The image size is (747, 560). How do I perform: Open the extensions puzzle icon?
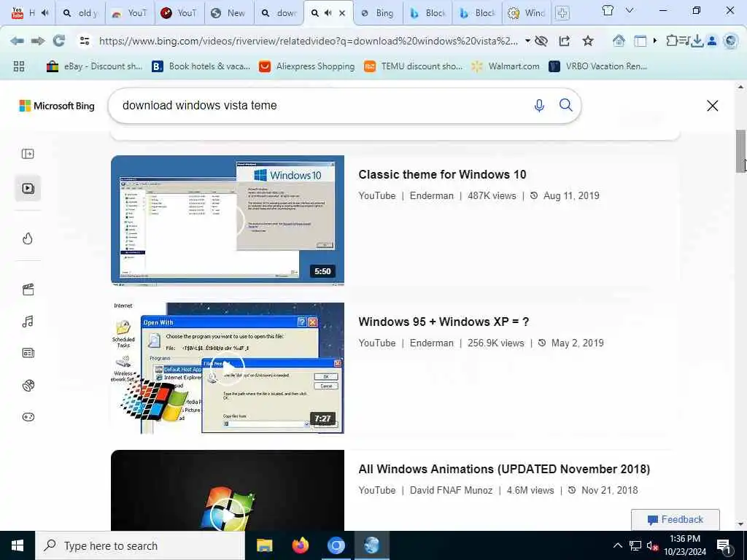(672, 41)
